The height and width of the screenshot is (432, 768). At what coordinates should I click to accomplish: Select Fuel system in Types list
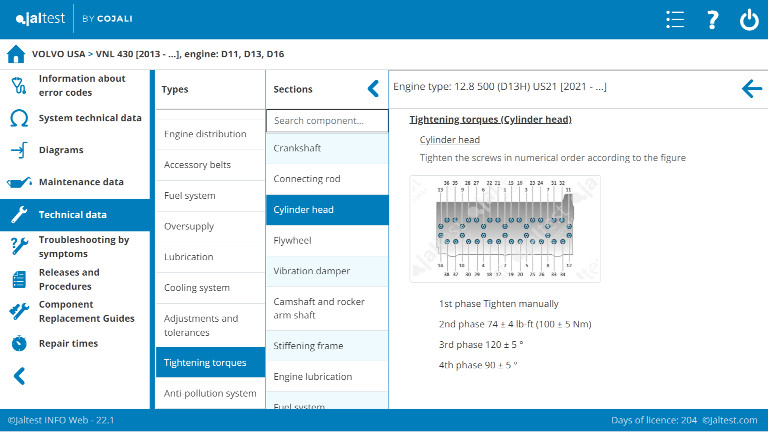(x=210, y=196)
